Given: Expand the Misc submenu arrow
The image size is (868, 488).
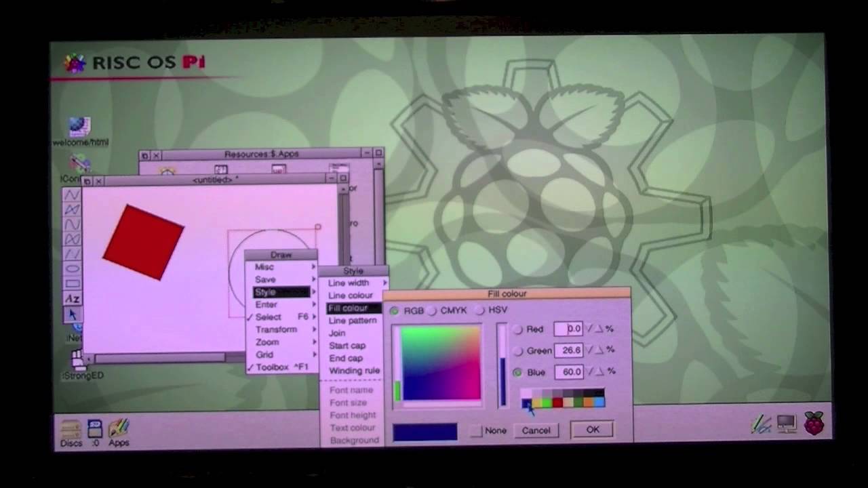Looking at the screenshot, I should [x=313, y=267].
